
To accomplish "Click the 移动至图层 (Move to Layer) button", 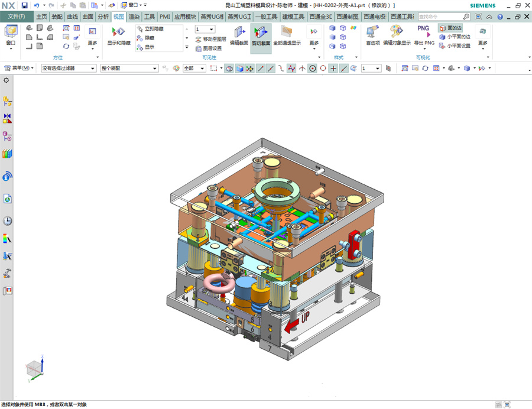I will tap(210, 39).
